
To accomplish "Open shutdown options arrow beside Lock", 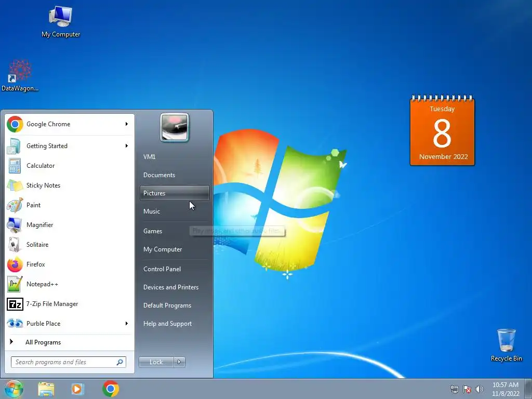I will click(x=179, y=362).
